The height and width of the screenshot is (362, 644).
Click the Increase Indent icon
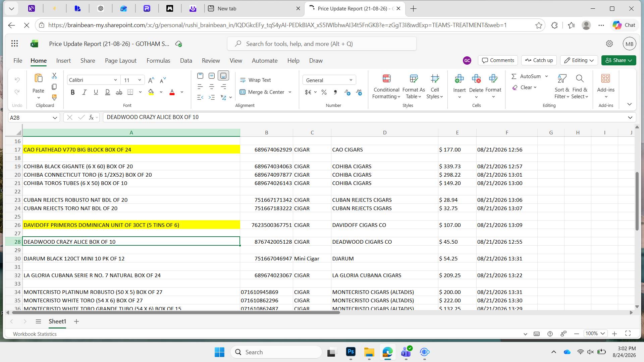click(212, 98)
